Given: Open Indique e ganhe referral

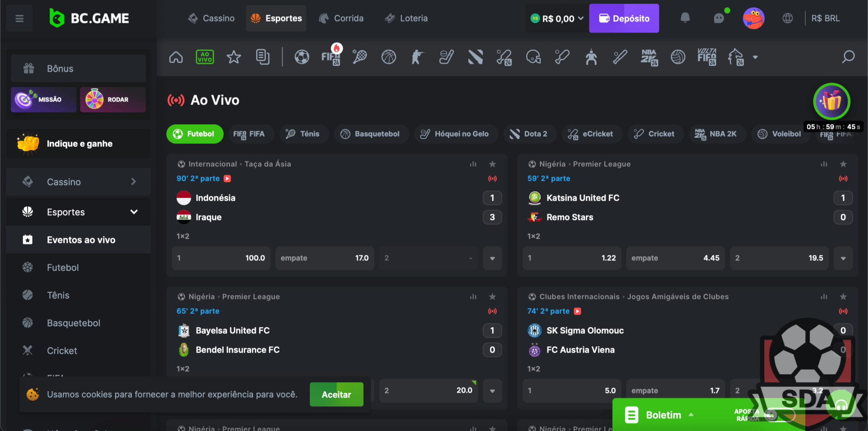Looking at the screenshot, I should coord(78,144).
